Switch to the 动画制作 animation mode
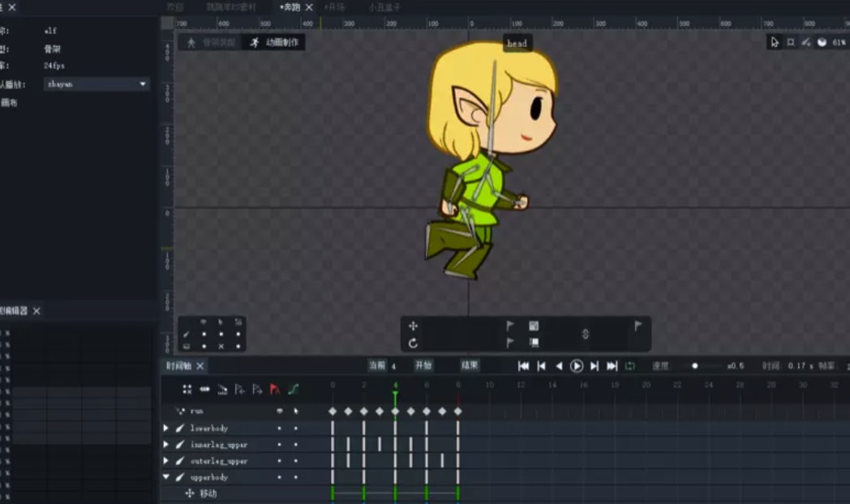 click(x=274, y=42)
